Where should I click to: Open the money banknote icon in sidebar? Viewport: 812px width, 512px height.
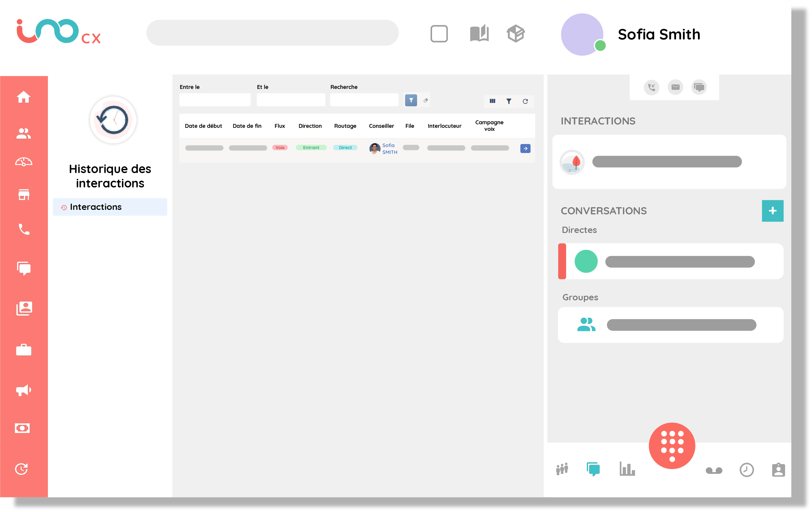[22, 428]
